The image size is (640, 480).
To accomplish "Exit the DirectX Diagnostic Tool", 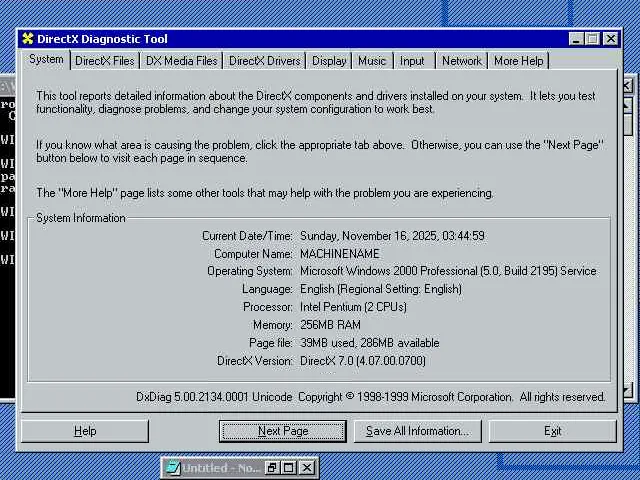I will pyautogui.click(x=552, y=431).
